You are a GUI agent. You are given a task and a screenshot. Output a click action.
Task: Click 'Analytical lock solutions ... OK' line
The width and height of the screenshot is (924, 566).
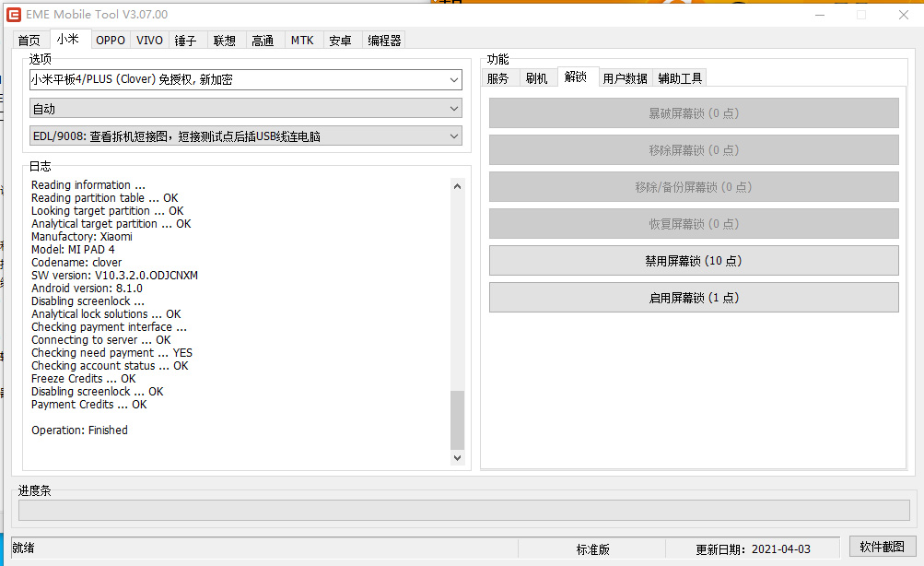pos(106,313)
